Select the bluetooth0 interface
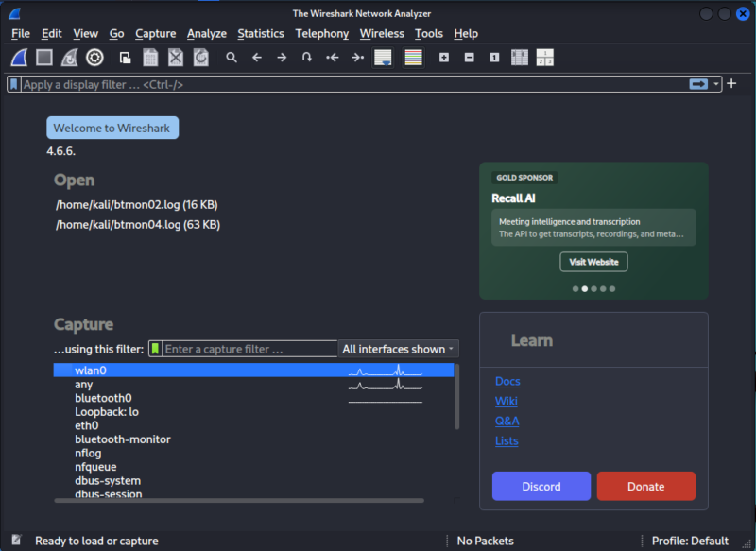 click(253, 398)
